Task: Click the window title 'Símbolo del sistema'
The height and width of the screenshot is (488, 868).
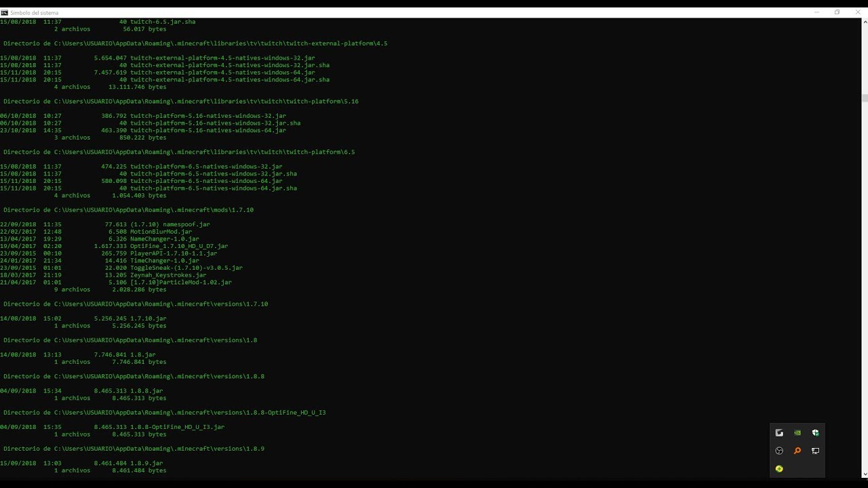Action: (34, 13)
